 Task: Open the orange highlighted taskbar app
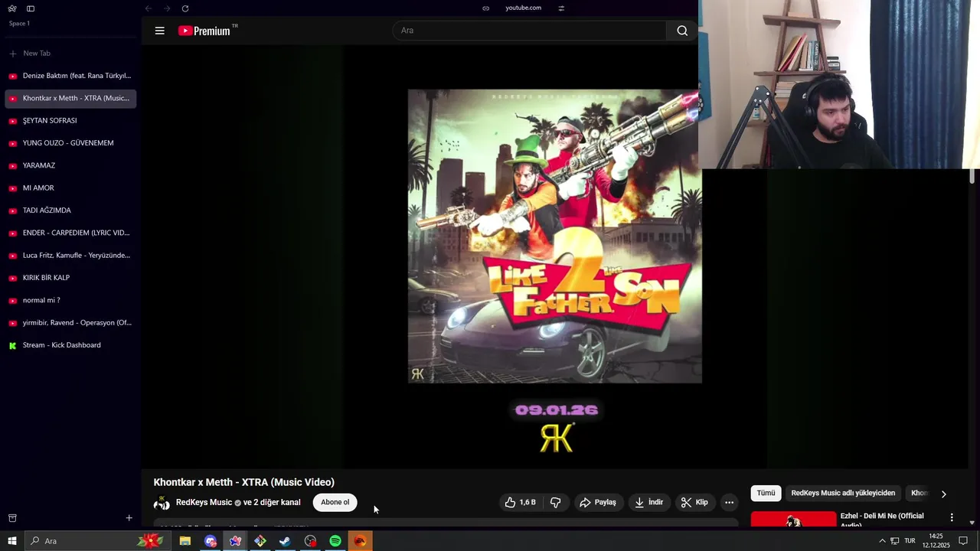360,541
